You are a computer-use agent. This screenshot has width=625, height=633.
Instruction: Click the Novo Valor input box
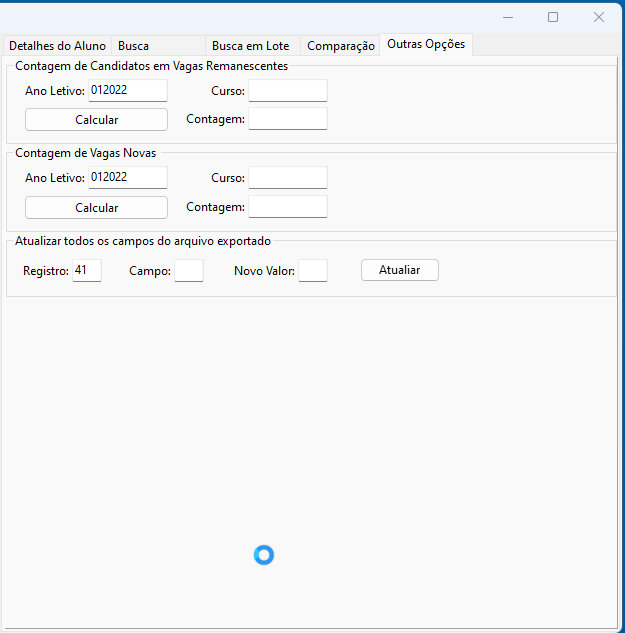pos(312,271)
